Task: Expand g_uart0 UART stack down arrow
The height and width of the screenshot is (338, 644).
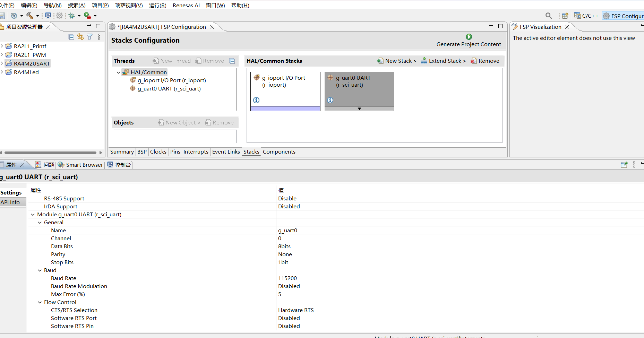Action: pyautogui.click(x=359, y=109)
